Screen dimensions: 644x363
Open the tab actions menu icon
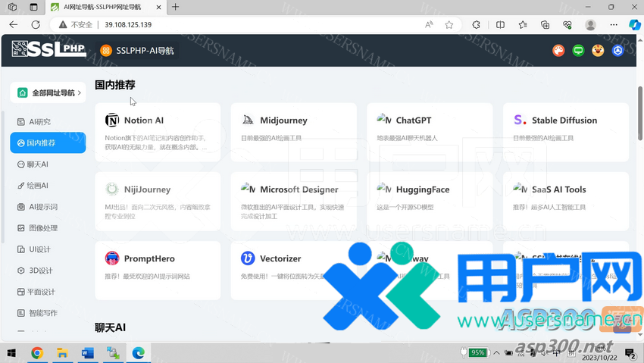coord(33,7)
